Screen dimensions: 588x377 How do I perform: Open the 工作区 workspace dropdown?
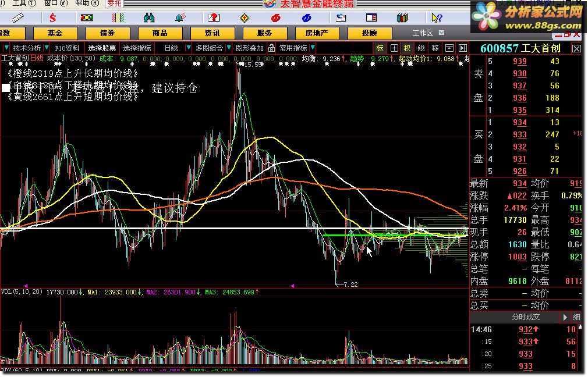point(442,33)
